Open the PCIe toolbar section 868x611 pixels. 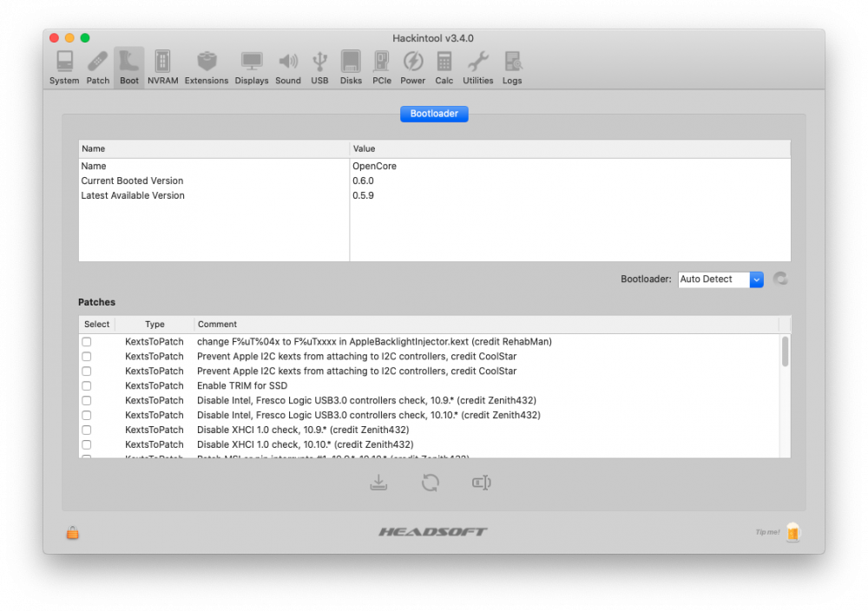coord(381,68)
